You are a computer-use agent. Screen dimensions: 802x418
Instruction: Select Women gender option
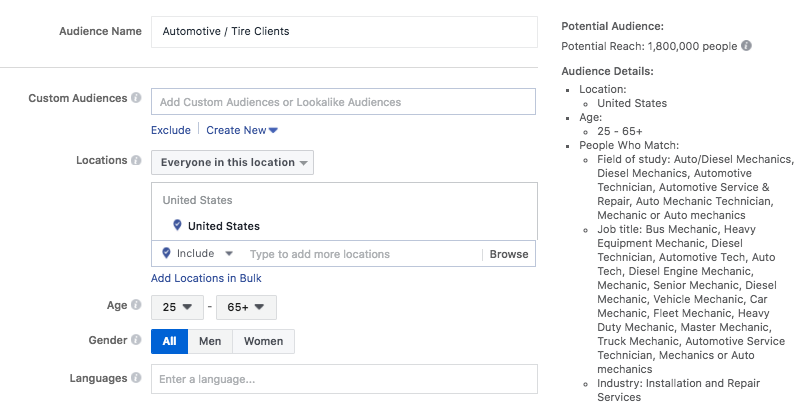click(263, 341)
